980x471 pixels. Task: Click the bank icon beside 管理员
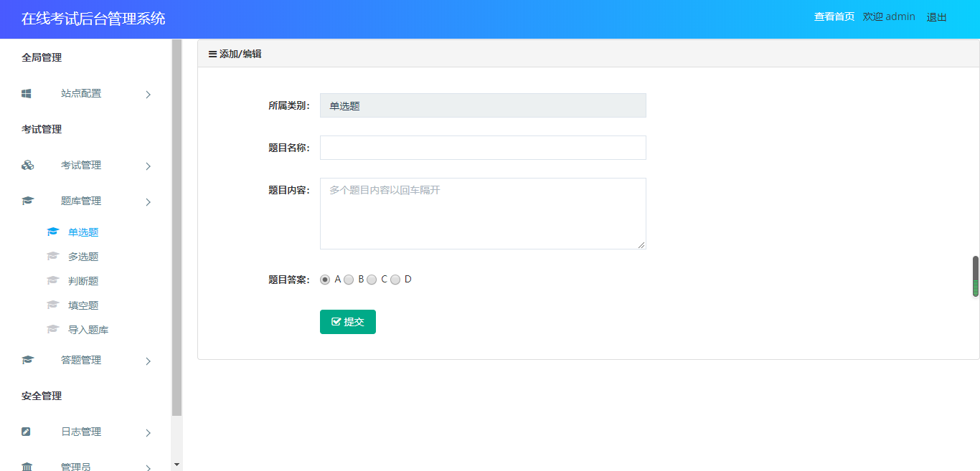(x=27, y=467)
